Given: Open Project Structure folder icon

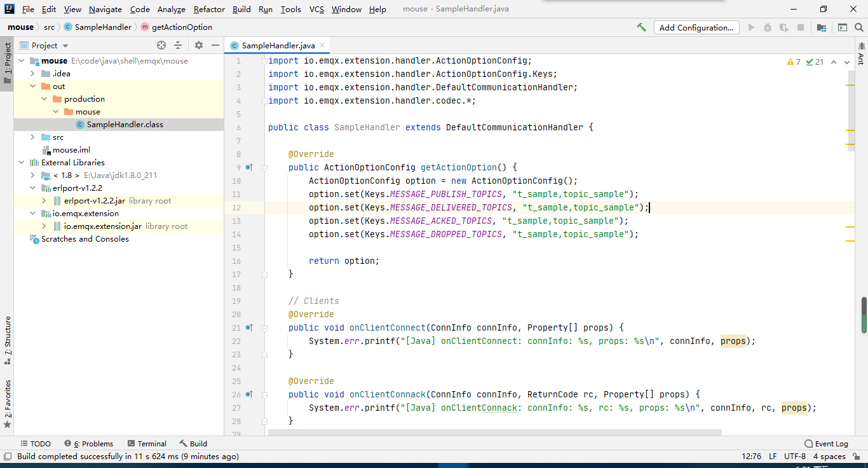Looking at the screenshot, I should tap(822, 27).
